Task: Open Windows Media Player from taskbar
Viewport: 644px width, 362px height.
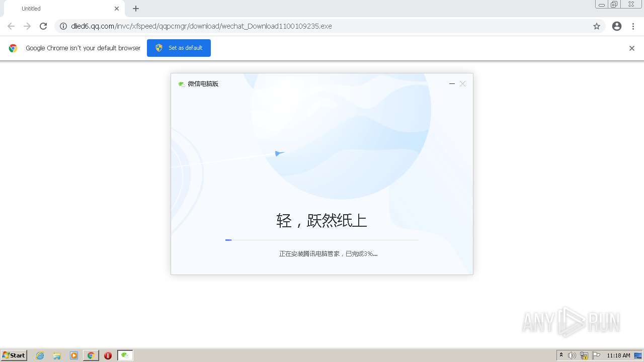Action: (74, 355)
